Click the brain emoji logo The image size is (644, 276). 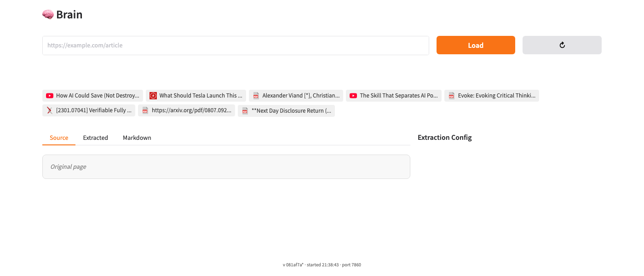(48, 15)
